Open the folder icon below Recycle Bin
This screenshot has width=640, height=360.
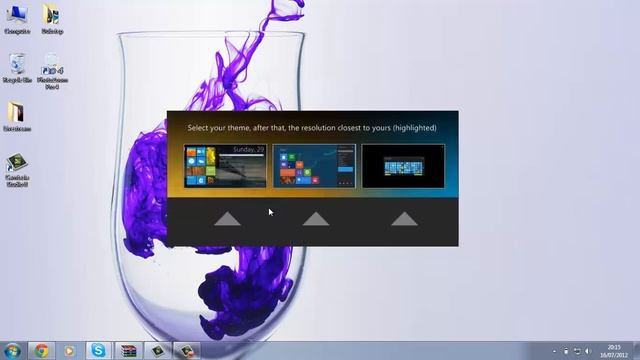coord(17,117)
